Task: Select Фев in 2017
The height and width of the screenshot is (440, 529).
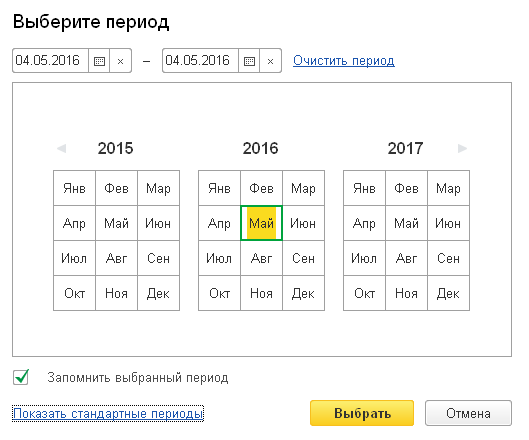Action: pos(407,188)
